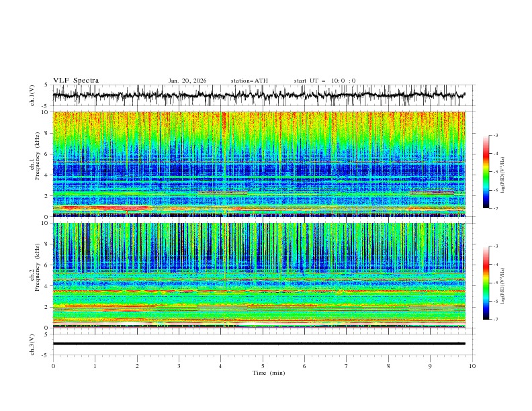Click the ch.2 spectrogram plot area

259,275
